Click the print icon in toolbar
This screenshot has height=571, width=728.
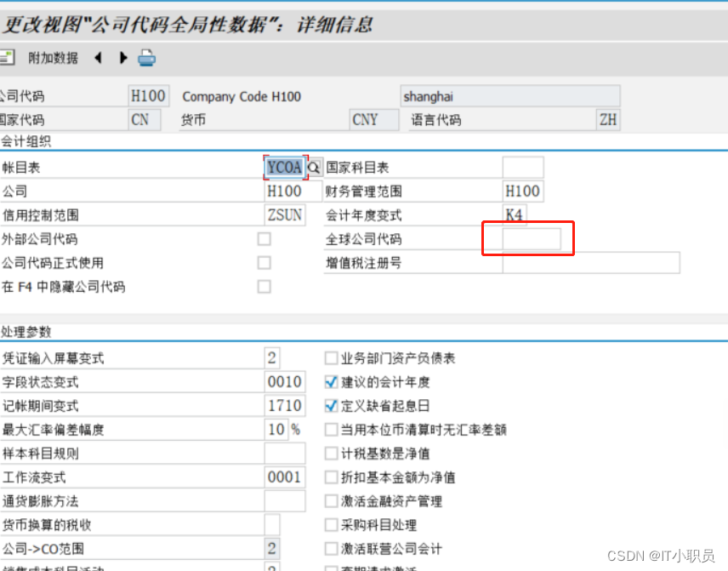(x=147, y=58)
